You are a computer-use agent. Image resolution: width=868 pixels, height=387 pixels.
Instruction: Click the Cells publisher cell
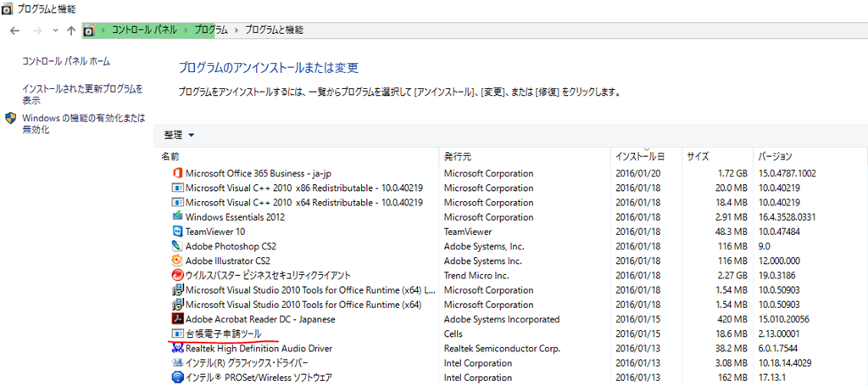click(x=453, y=334)
